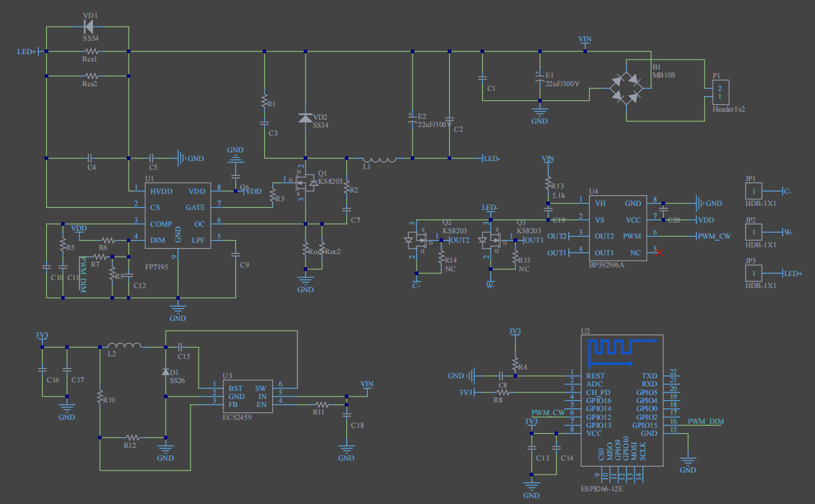Click the C- net label at JP1
The image size is (815, 504).
coord(788,191)
